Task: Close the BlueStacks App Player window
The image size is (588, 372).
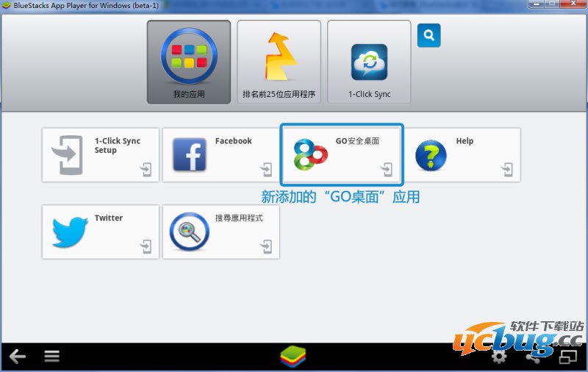Action: (573, 4)
